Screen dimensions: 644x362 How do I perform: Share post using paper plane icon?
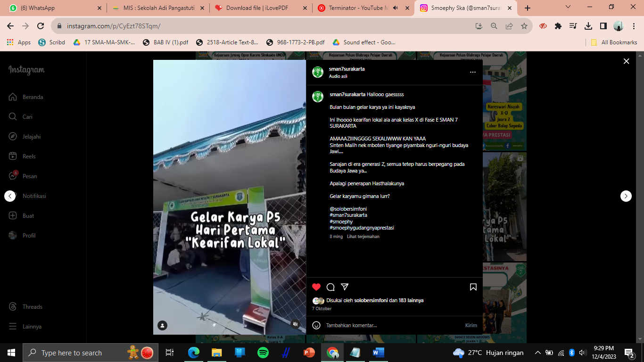click(x=345, y=287)
